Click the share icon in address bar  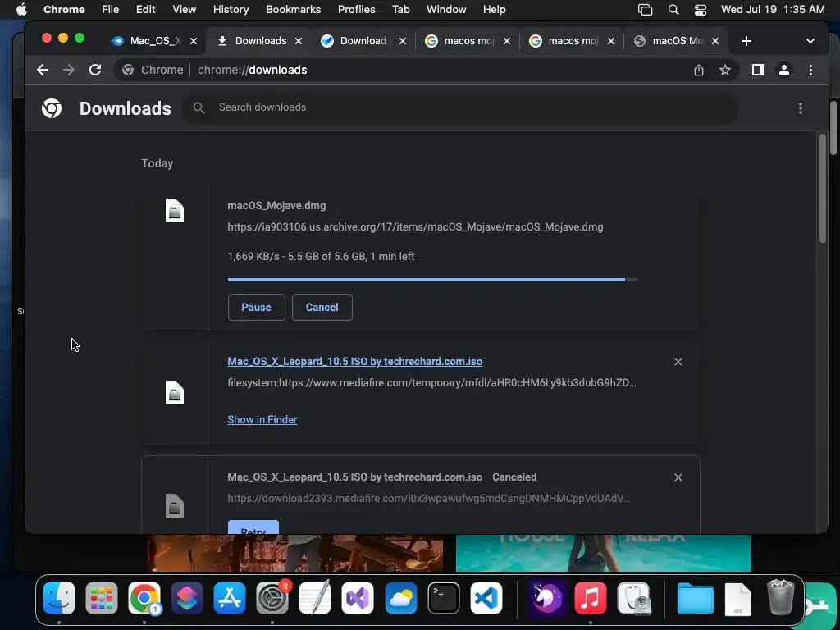[699, 70]
